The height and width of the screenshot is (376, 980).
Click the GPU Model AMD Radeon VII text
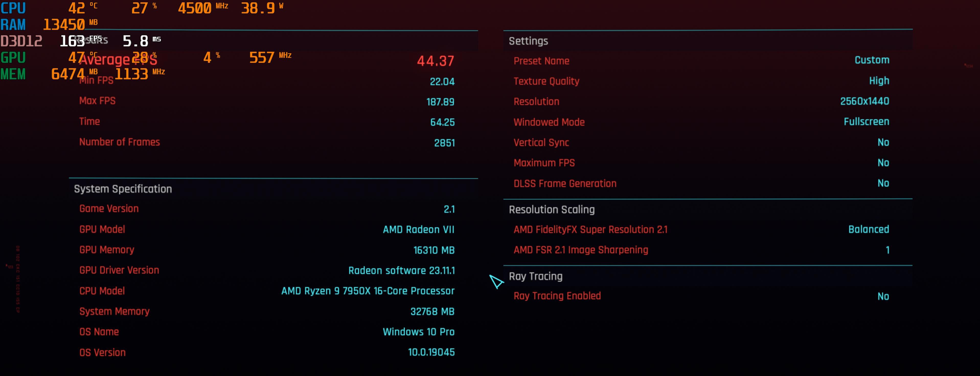click(x=418, y=230)
